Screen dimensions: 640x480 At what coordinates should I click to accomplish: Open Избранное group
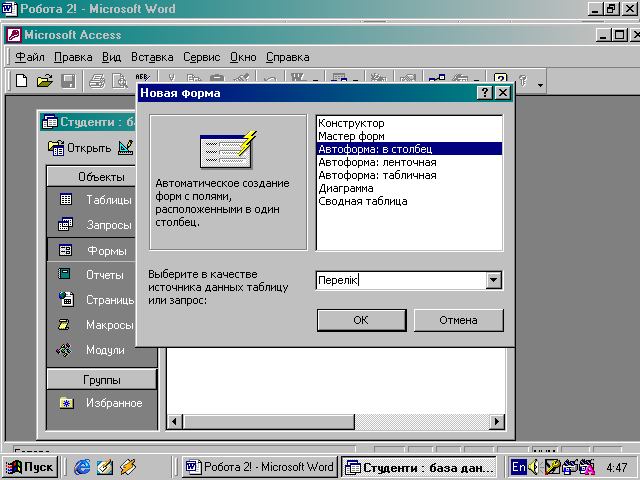[x=102, y=403]
